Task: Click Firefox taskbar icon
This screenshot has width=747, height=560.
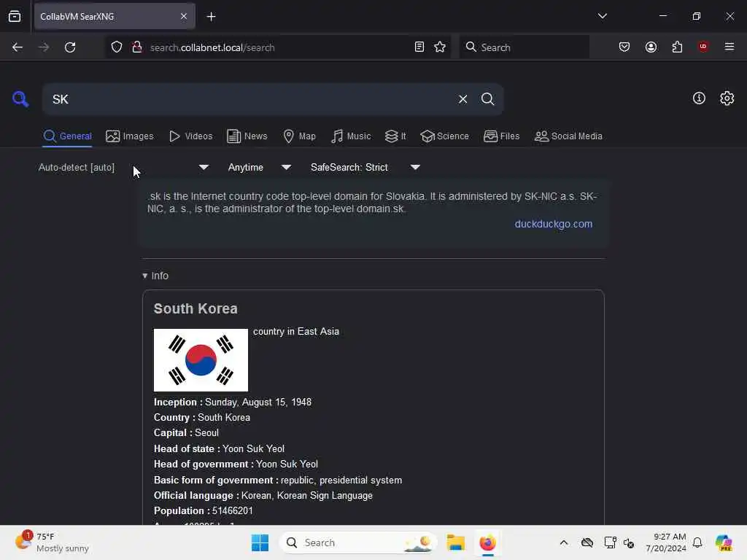Action: pyautogui.click(x=487, y=542)
